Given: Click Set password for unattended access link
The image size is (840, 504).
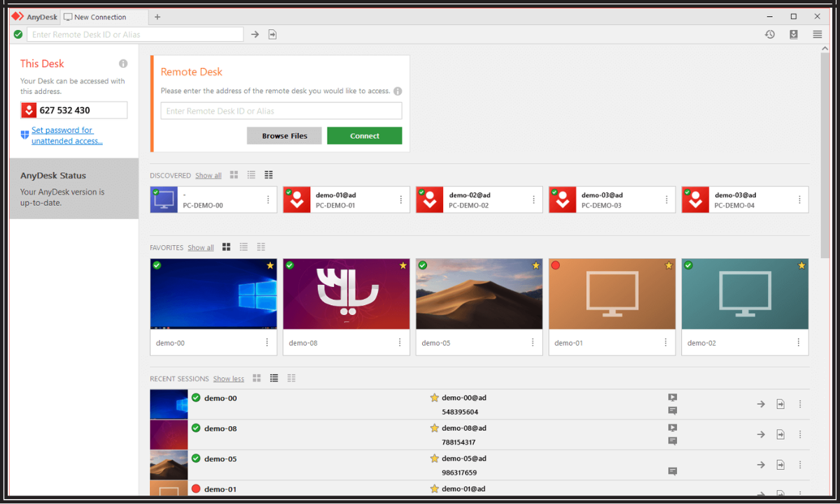Looking at the screenshot, I should pos(67,135).
